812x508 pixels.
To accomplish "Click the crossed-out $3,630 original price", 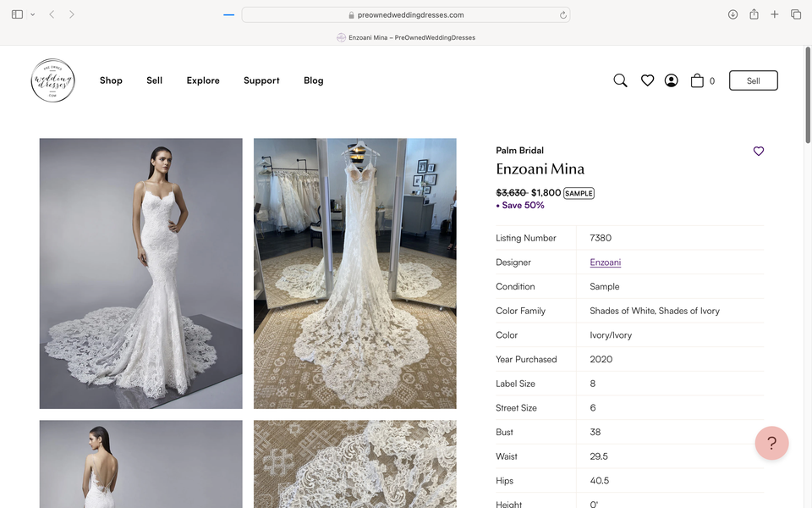I will [511, 193].
